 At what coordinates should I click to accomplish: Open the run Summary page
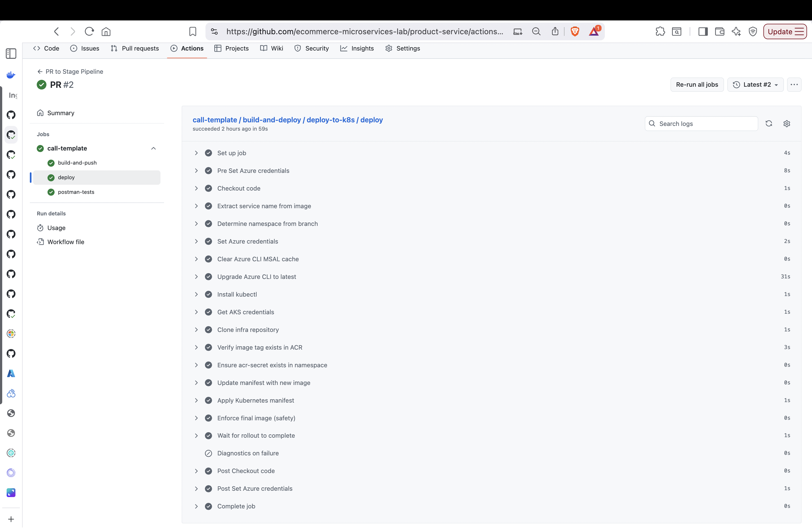[61, 113]
